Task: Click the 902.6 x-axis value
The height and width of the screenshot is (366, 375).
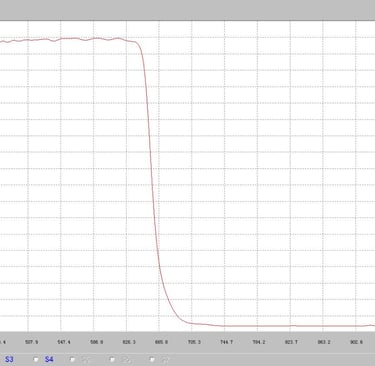Action: tap(356, 342)
